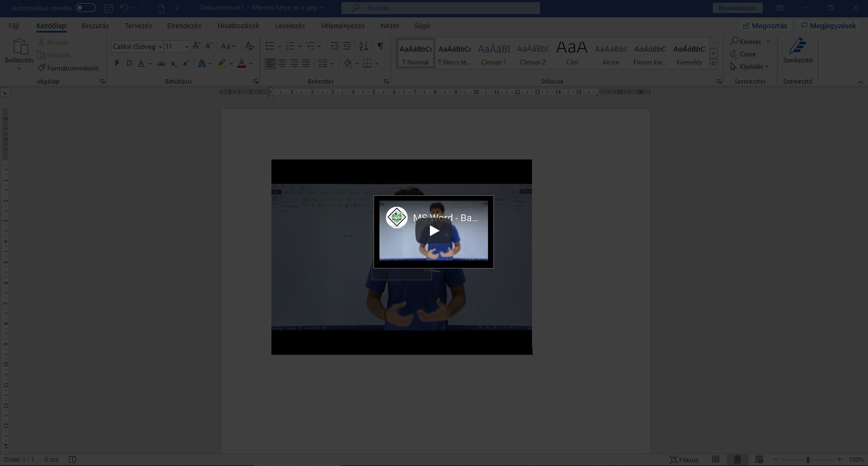Click the red font color A swatch
The width and height of the screenshot is (868, 466).
click(x=242, y=63)
